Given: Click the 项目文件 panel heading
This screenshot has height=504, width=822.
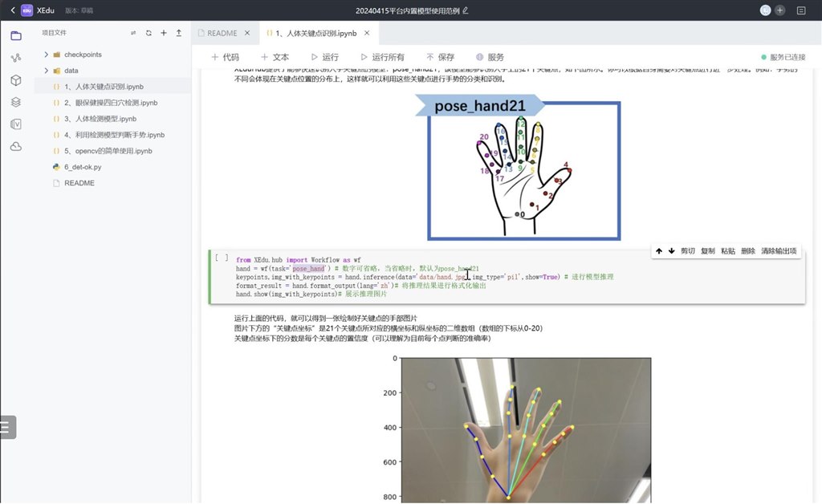Looking at the screenshot, I should 54,32.
